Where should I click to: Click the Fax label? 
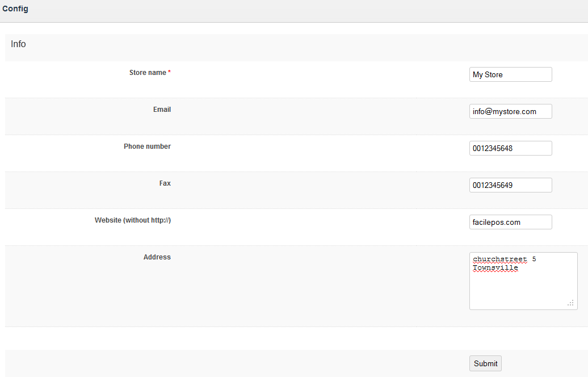[x=165, y=183]
